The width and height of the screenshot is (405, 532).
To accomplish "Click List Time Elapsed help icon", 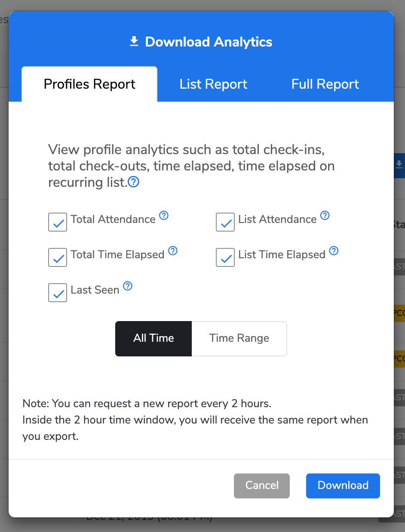I will coord(334,251).
